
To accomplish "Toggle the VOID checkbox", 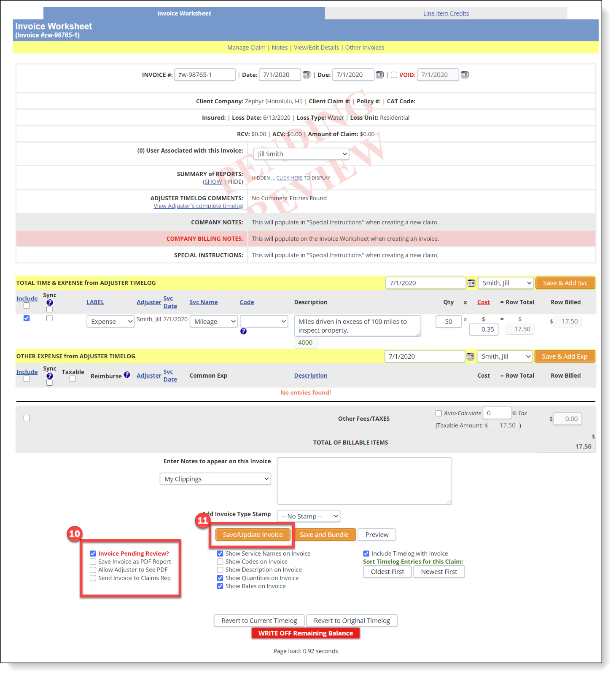I will tap(394, 75).
